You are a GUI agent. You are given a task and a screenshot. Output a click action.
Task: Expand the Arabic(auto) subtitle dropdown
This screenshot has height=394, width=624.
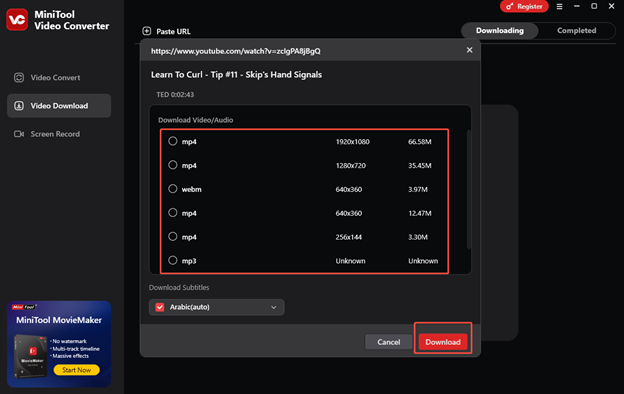click(x=273, y=307)
